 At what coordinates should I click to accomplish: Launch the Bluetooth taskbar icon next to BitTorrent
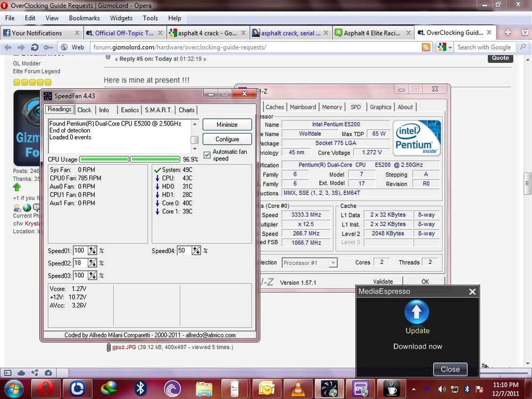pyautogui.click(x=140, y=389)
